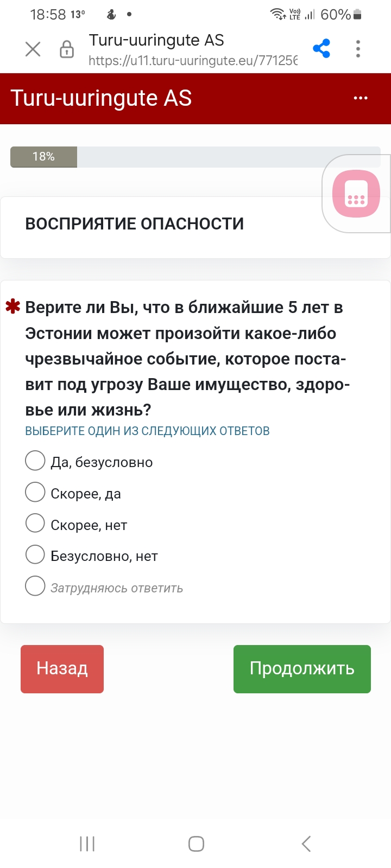Tap the pink floating keyboard icon

356,194
